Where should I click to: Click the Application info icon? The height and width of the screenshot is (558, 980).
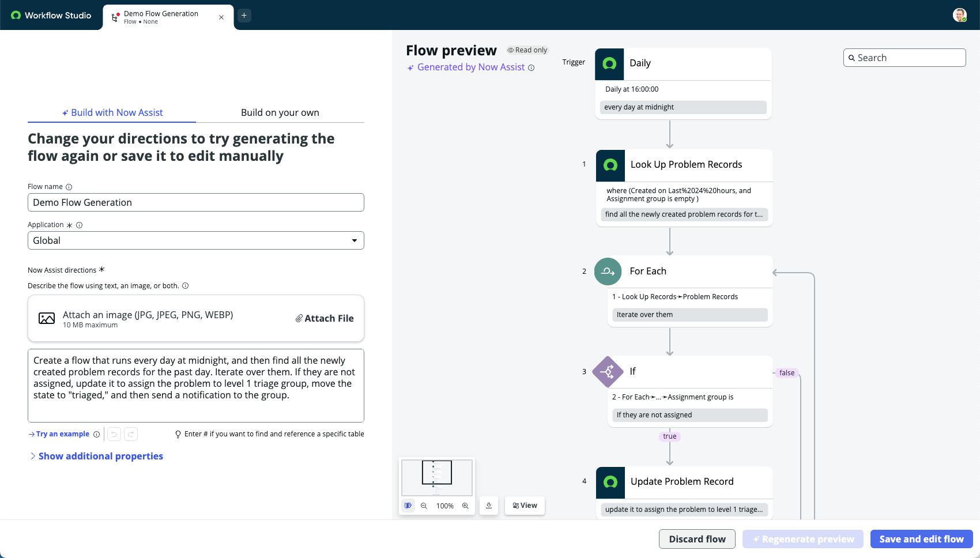tap(80, 225)
